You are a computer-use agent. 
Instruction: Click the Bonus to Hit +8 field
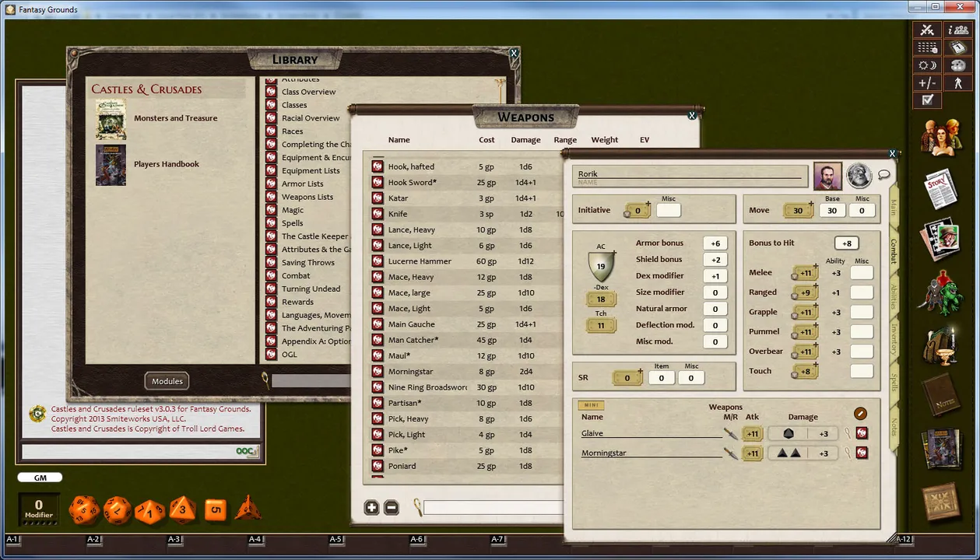click(x=847, y=243)
